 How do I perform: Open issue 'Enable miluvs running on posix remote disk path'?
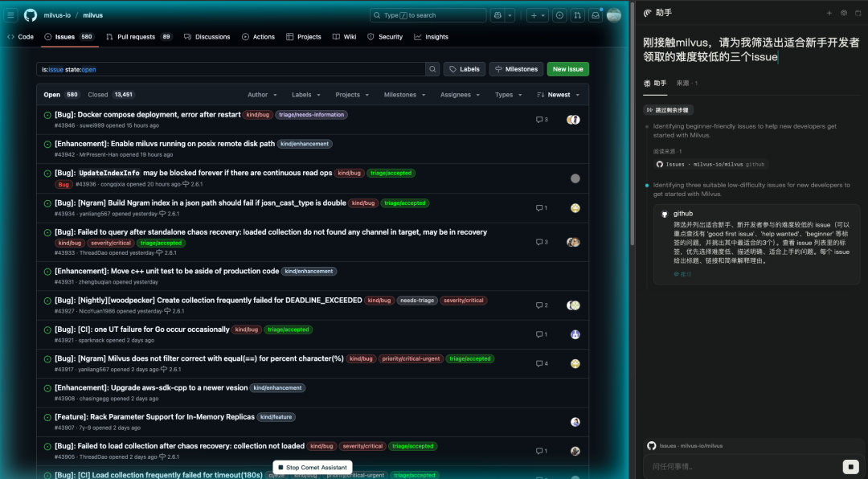coord(165,144)
